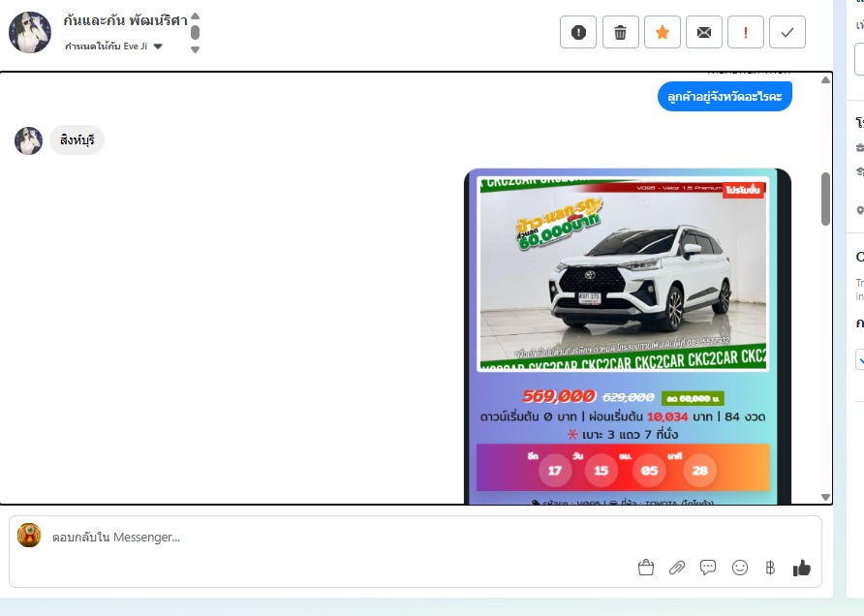Mark conversation as spam with the exclamation circle icon

click(578, 33)
